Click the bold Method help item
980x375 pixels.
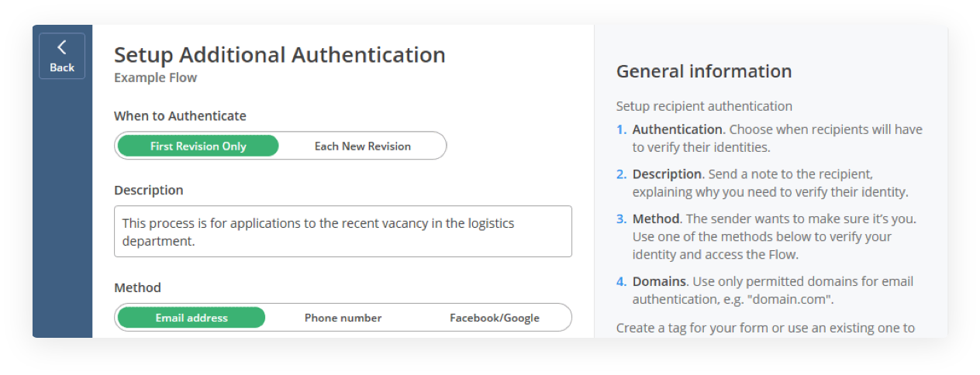tap(656, 219)
